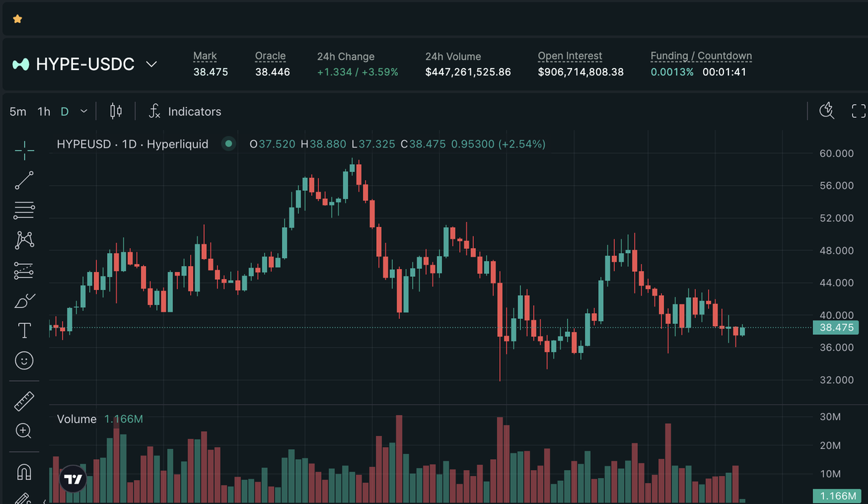The width and height of the screenshot is (868, 504).
Task: Click the 38.475 price axis label
Action: [835, 328]
